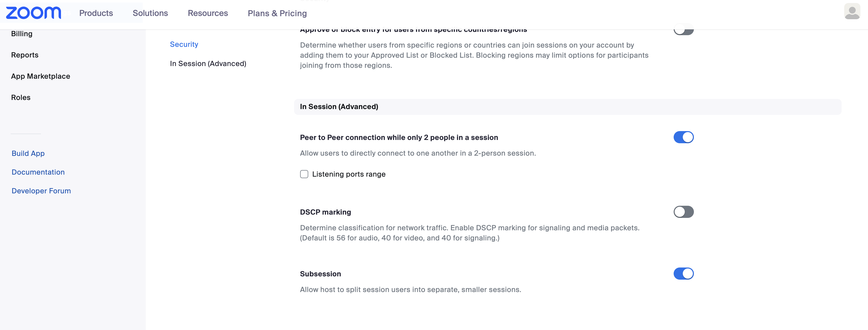Disable Peer to Peer connection toggle
This screenshot has height=330, width=868.
pyautogui.click(x=683, y=137)
